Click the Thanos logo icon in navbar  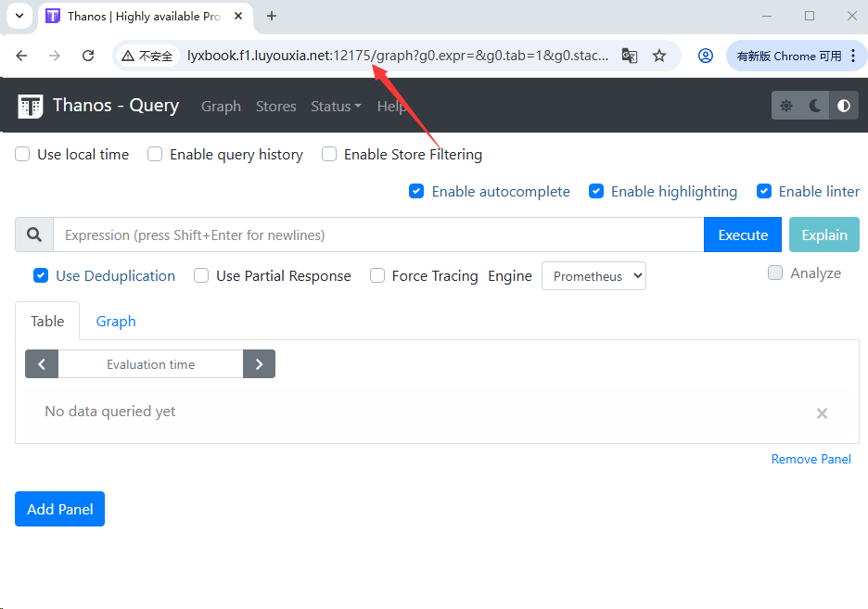point(31,106)
